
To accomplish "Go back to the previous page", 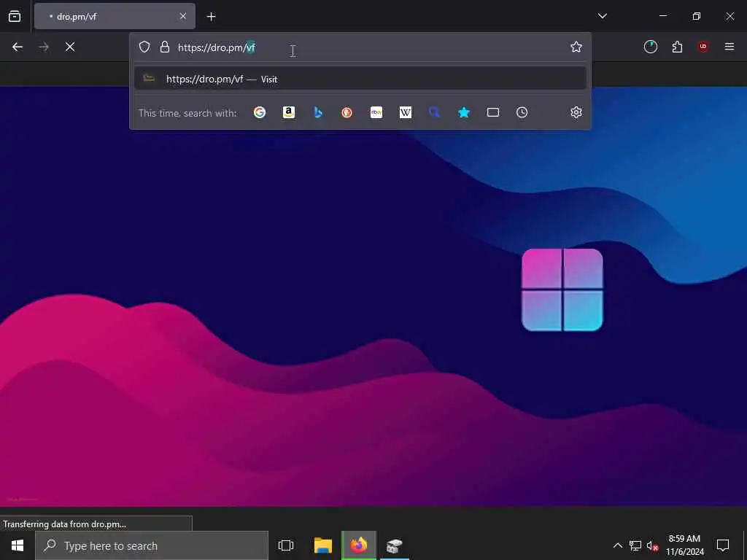I will [18, 47].
